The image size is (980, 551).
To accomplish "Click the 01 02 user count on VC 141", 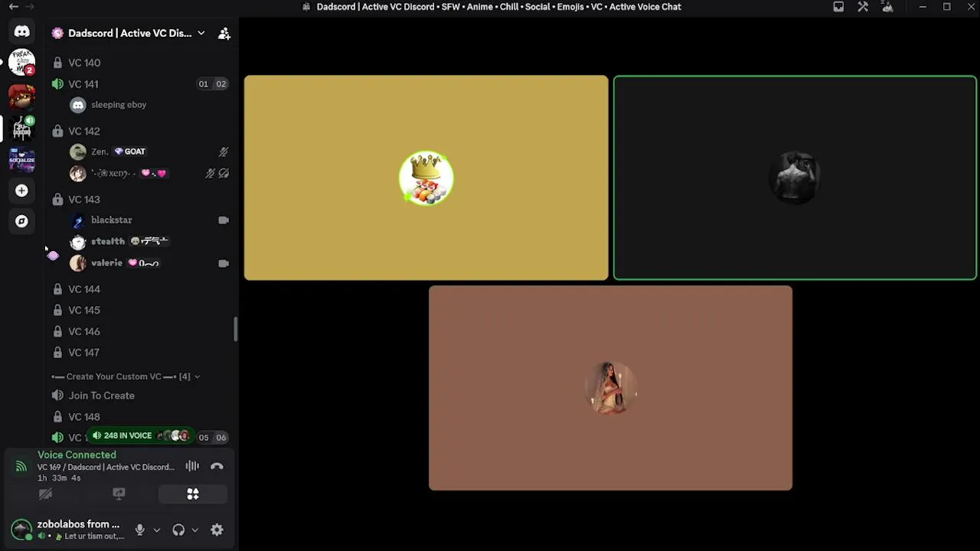I will pyautogui.click(x=212, y=84).
